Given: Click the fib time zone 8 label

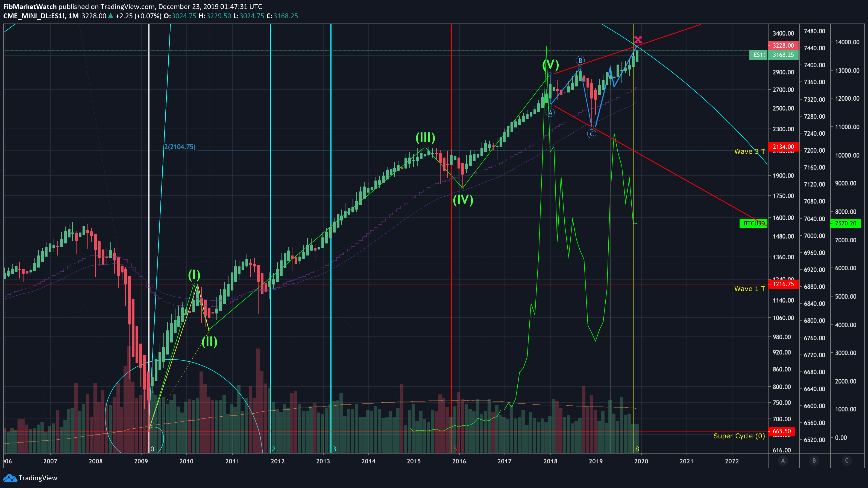Looking at the screenshot, I should tap(637, 449).
